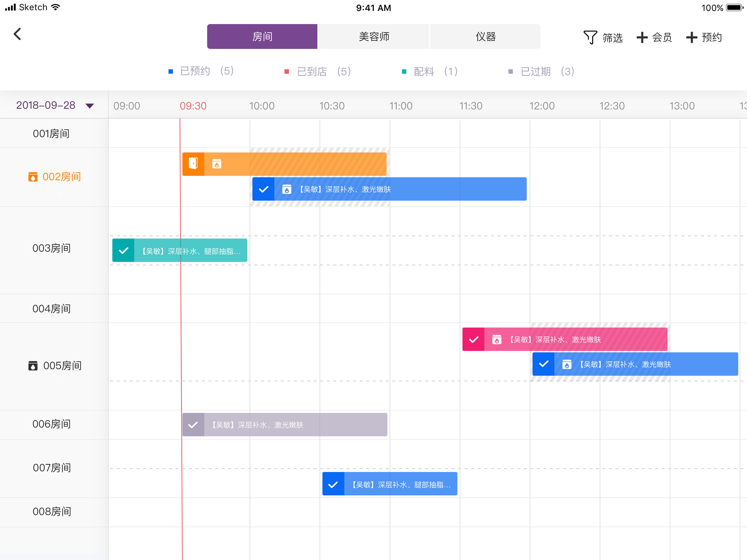Toggle the checkmark on the pink 005房间 booking
This screenshot has height=560, width=747.
(x=473, y=339)
